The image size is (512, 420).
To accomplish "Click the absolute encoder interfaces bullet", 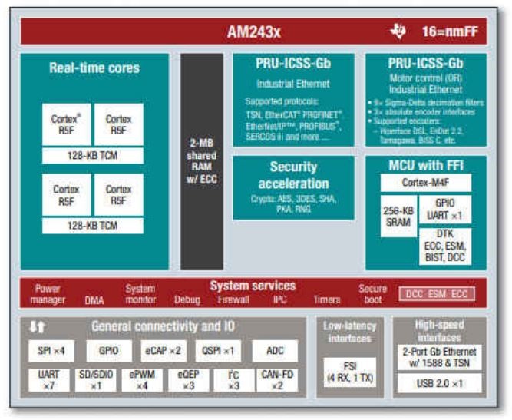I will (x=421, y=112).
